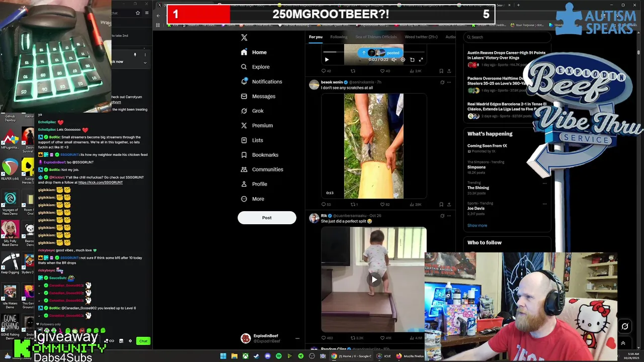Open ExplodinBeef account menu dots
Image resolution: width=644 pixels, height=362 pixels.
point(297,338)
